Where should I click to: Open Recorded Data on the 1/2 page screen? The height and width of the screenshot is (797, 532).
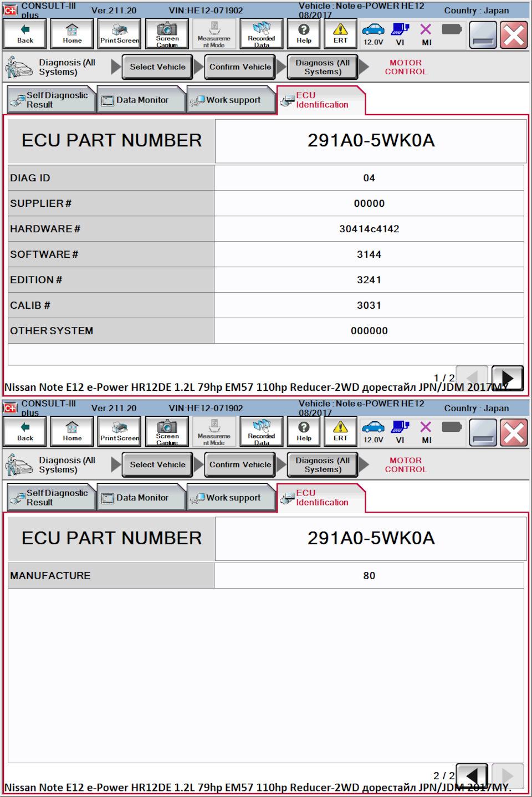[x=262, y=34]
